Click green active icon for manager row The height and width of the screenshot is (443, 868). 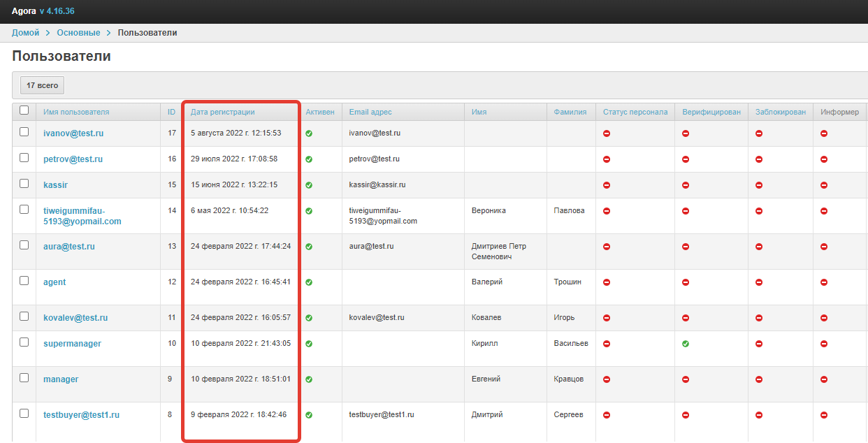pos(309,379)
